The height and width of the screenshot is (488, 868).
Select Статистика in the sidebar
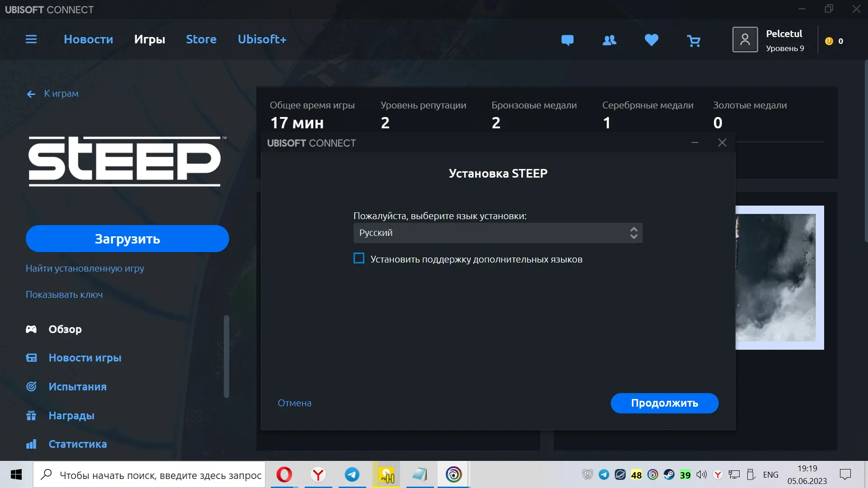[x=78, y=444]
